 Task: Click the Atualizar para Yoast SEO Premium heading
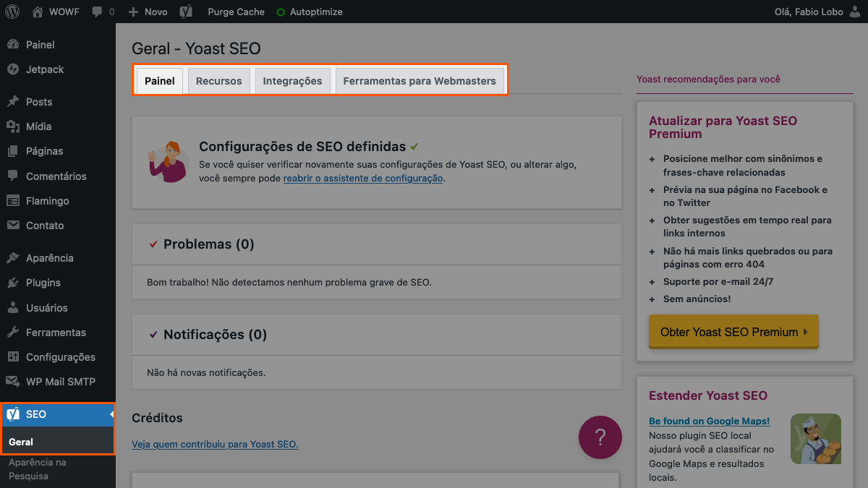pos(723,127)
